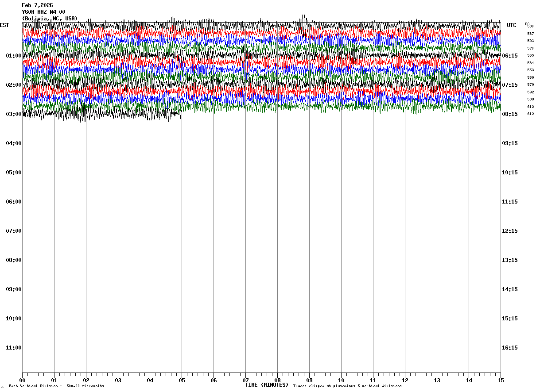Viewport: 536px width, 392px height.
Task: Click the minute tick label '04' on bottom axis
Action: click(x=150, y=380)
